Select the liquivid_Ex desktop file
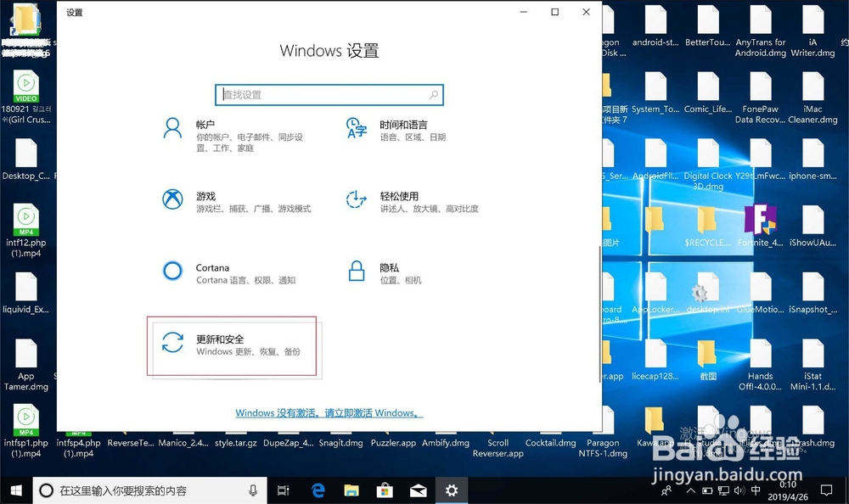 [26, 293]
